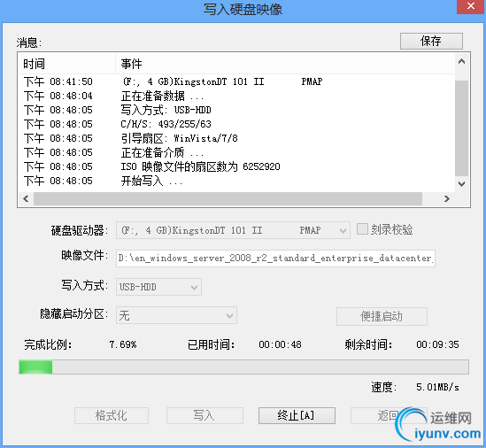Select the row 正在准备数据 ...

(x=236, y=96)
